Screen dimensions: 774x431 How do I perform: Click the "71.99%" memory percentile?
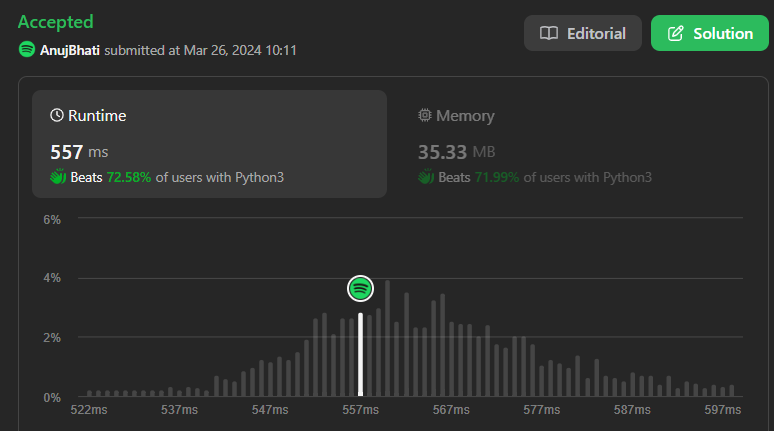[497, 177]
